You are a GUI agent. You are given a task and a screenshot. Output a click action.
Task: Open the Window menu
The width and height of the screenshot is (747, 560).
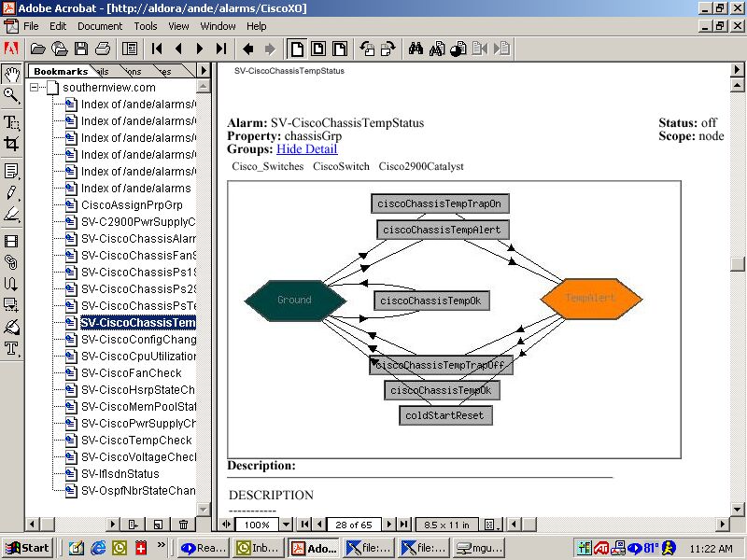point(218,26)
